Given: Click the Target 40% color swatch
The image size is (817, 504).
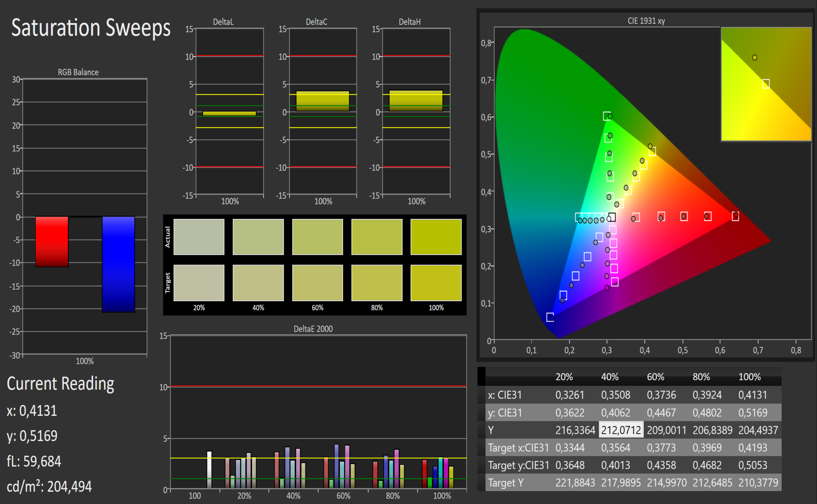Looking at the screenshot, I should click(258, 283).
